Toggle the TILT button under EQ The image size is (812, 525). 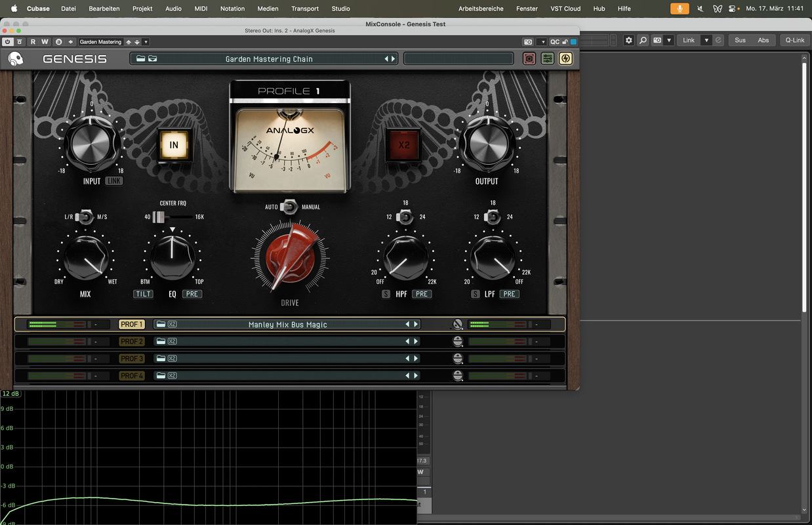tap(143, 294)
